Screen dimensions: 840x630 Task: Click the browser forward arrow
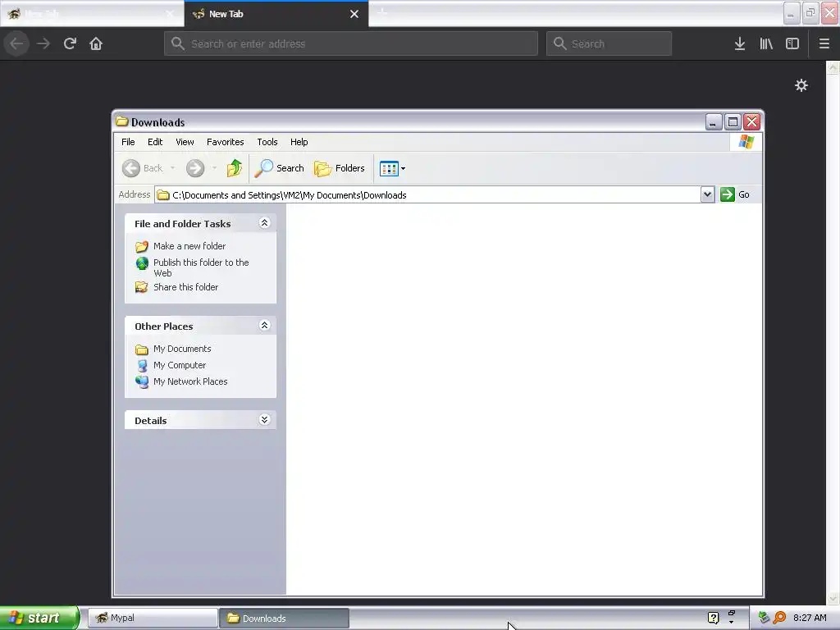tap(43, 43)
